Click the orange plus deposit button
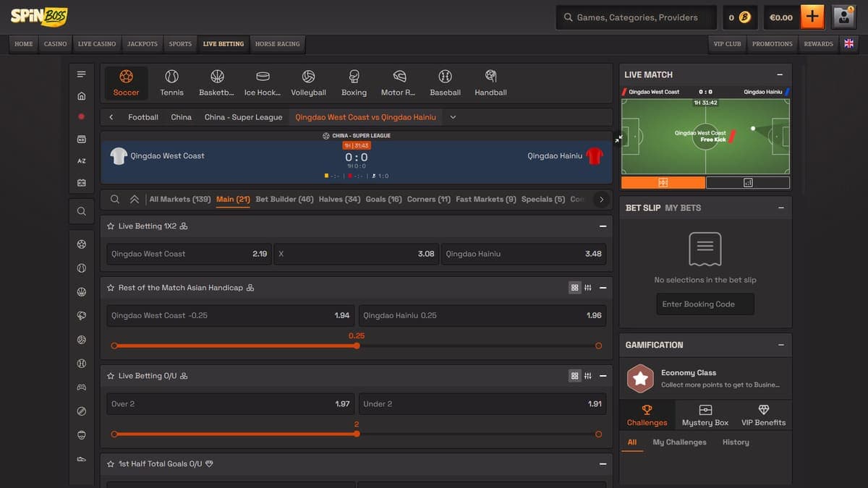 click(812, 17)
